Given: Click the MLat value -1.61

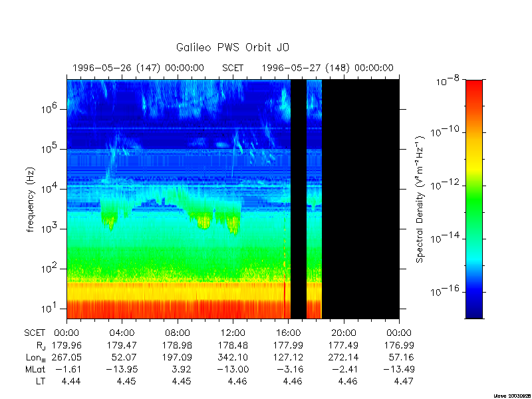Looking at the screenshot, I should [x=68, y=369].
